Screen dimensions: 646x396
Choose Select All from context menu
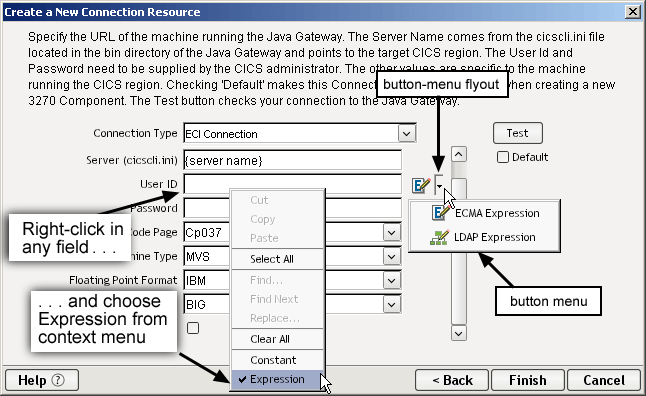277,259
